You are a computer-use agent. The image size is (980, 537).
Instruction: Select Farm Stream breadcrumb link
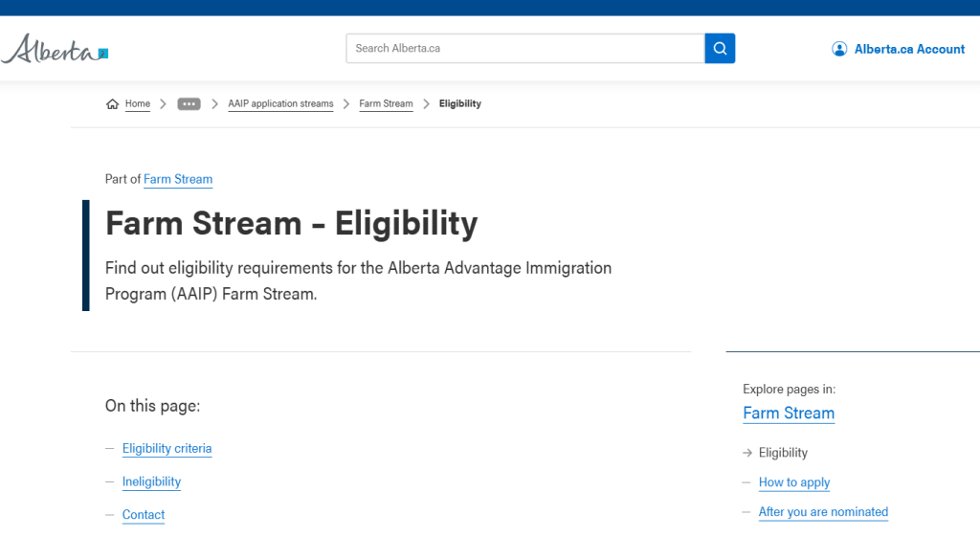point(386,104)
